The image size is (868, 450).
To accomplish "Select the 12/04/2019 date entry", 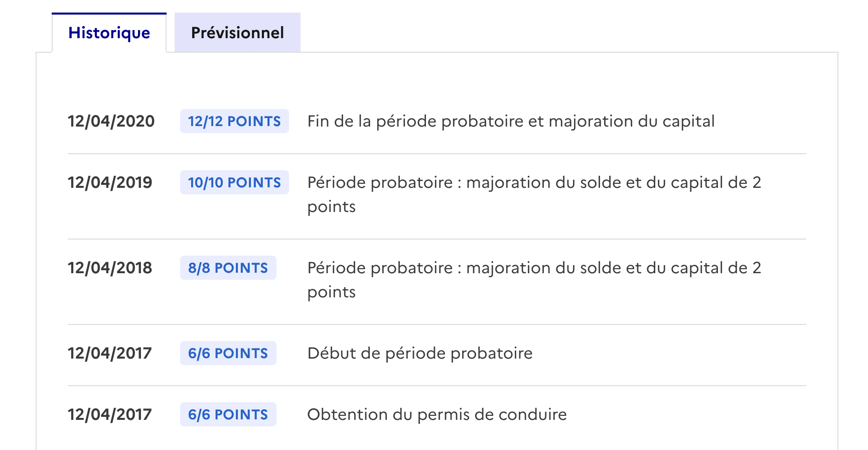I will [x=110, y=182].
